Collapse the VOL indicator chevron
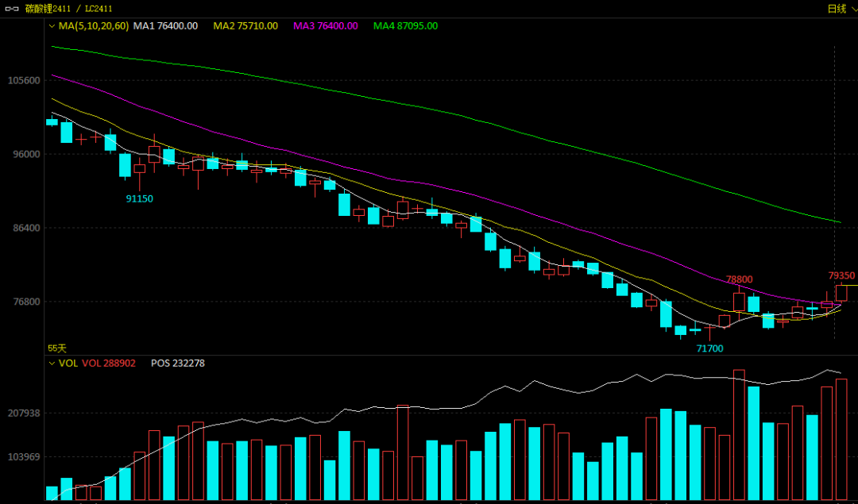Viewport: 858px width, 504px height. click(52, 364)
